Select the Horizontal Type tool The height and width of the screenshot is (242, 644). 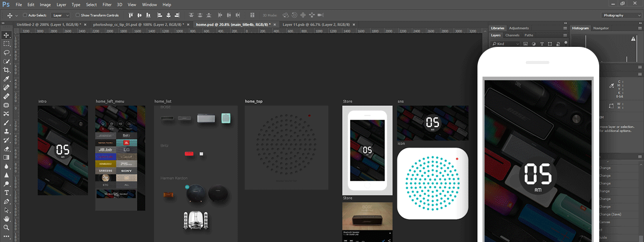(7, 193)
